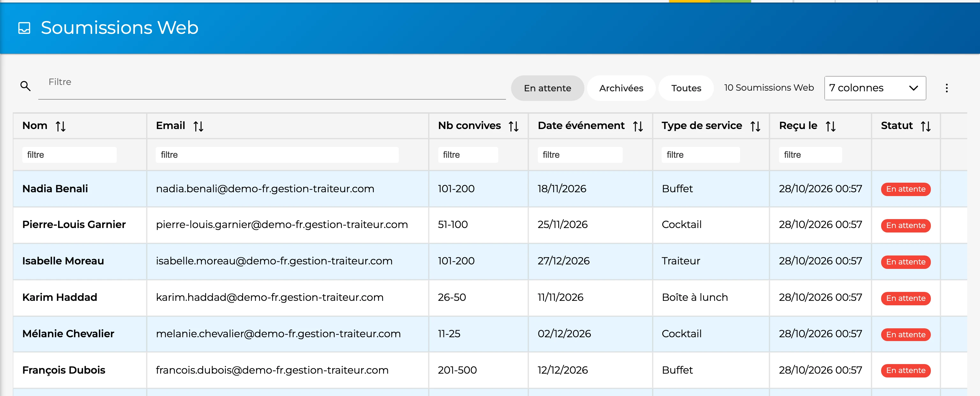
Task: Click the Nb convives filter box
Action: [468, 155]
